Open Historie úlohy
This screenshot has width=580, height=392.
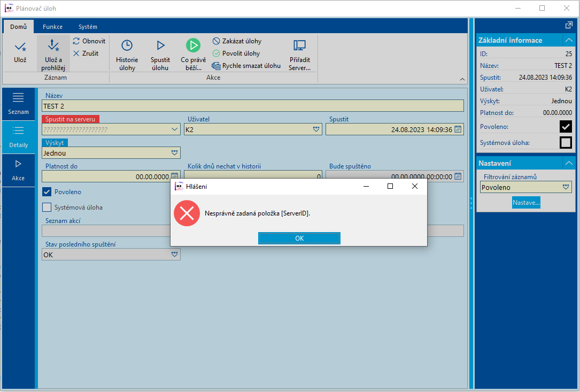click(127, 55)
